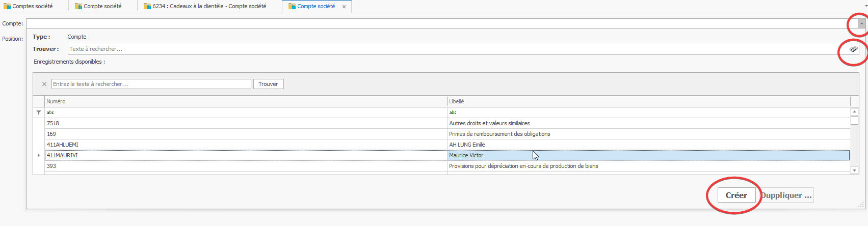Click the Créer button

[x=736, y=195]
